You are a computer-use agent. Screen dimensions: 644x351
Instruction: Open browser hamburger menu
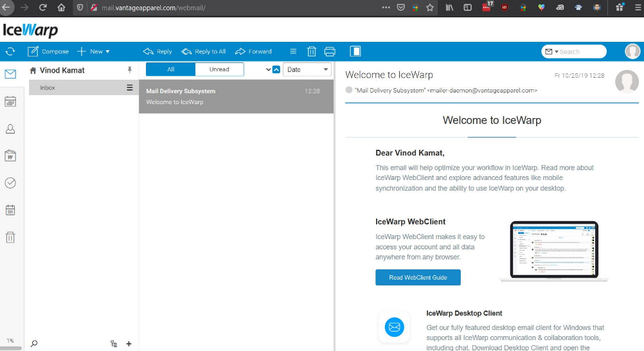pos(638,8)
